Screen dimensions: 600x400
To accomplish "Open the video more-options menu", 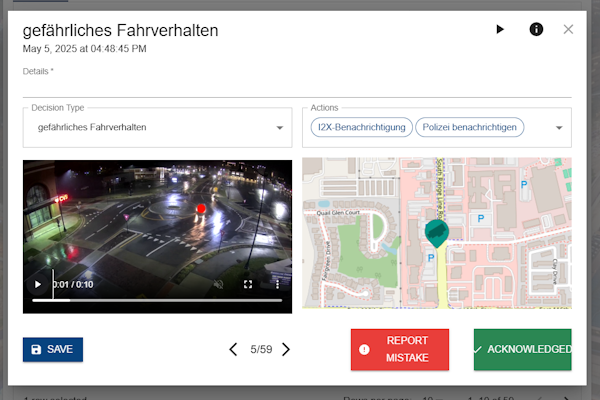I will point(277,284).
